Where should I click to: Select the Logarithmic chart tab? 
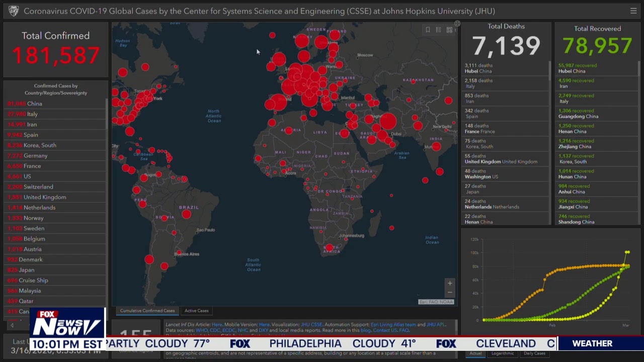tap(503, 353)
